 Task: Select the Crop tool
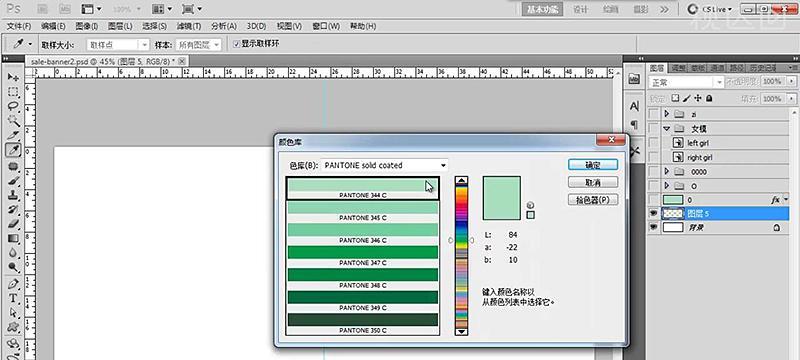[13, 136]
